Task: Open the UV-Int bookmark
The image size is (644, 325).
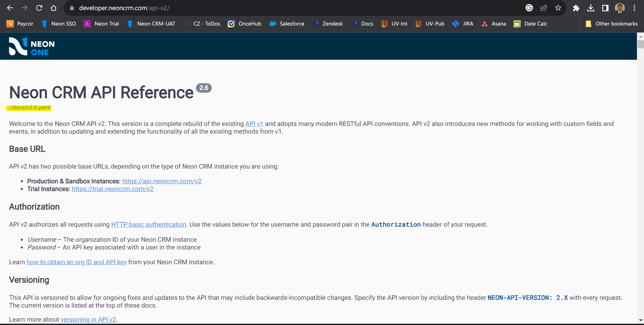Action: (x=394, y=24)
